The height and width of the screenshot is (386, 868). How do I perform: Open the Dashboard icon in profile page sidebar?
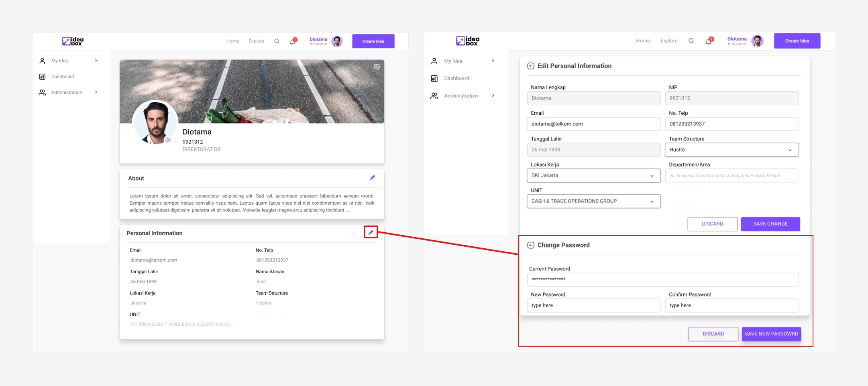click(x=43, y=77)
